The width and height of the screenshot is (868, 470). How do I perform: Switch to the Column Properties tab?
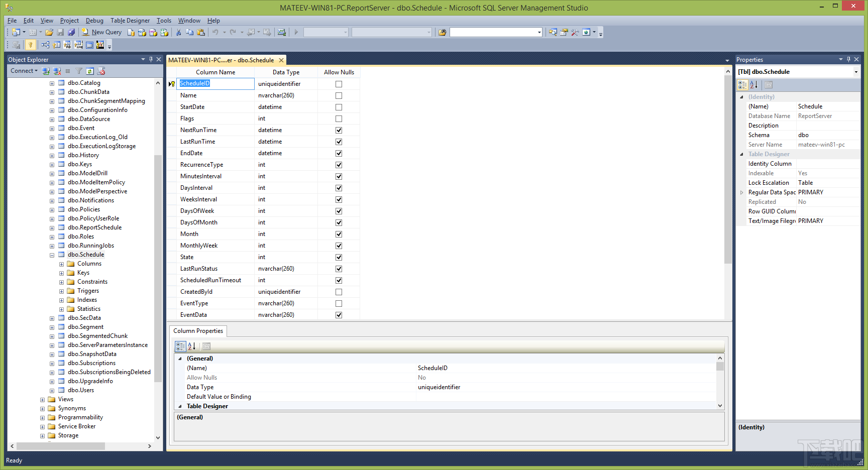[198, 330]
